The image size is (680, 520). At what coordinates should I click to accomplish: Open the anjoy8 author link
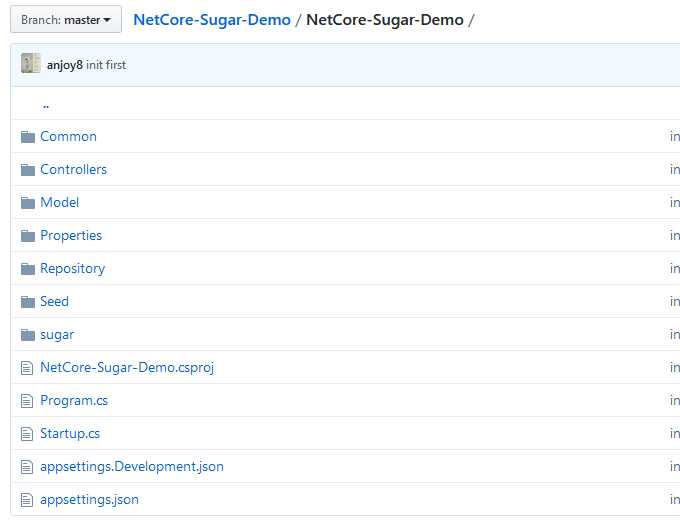tap(65, 65)
